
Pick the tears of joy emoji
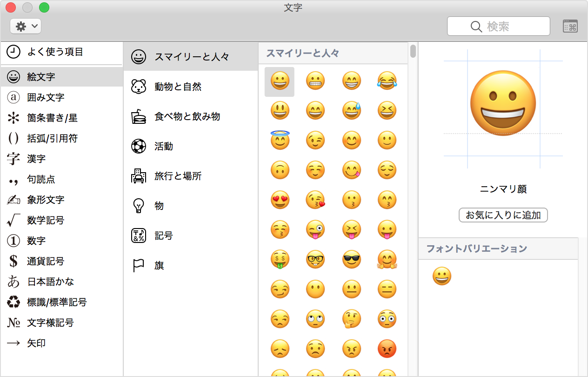[387, 81]
